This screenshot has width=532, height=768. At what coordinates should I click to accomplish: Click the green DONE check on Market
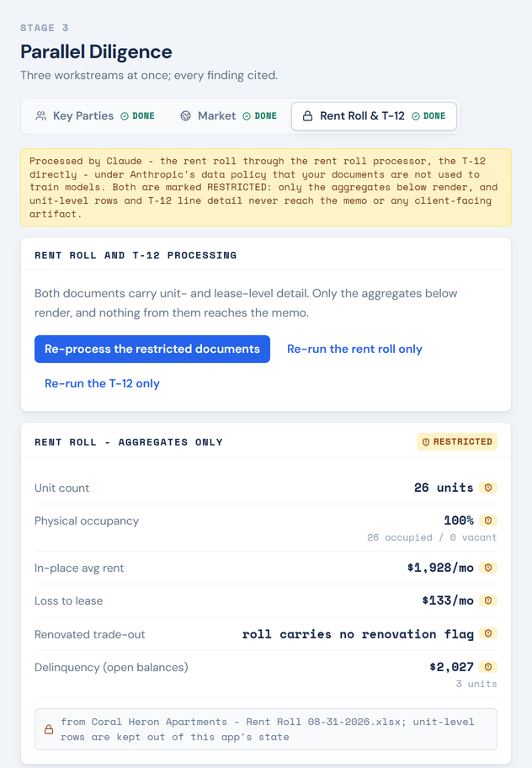pyautogui.click(x=247, y=116)
